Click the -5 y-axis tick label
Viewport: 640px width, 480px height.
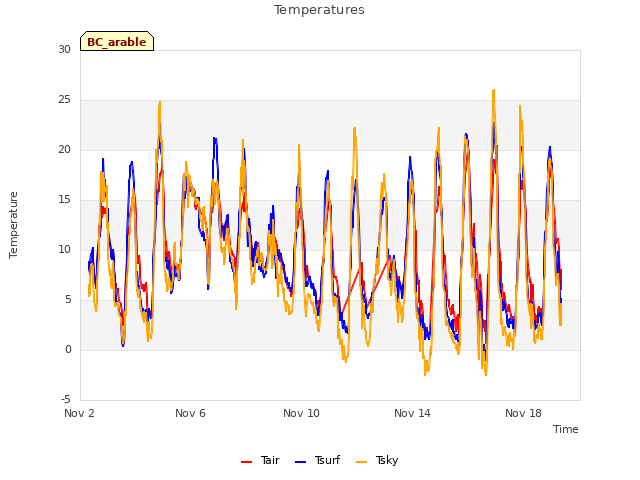(66, 400)
